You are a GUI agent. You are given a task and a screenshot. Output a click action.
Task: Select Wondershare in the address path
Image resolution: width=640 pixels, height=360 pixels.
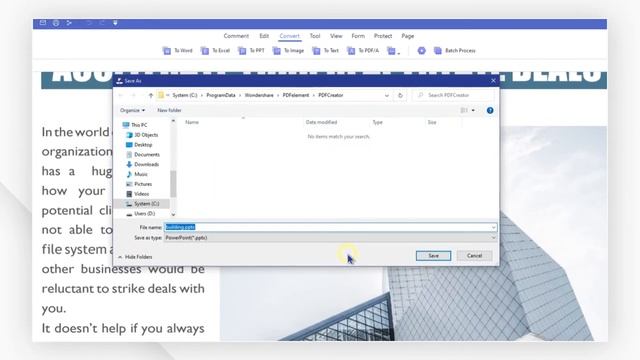pos(259,95)
